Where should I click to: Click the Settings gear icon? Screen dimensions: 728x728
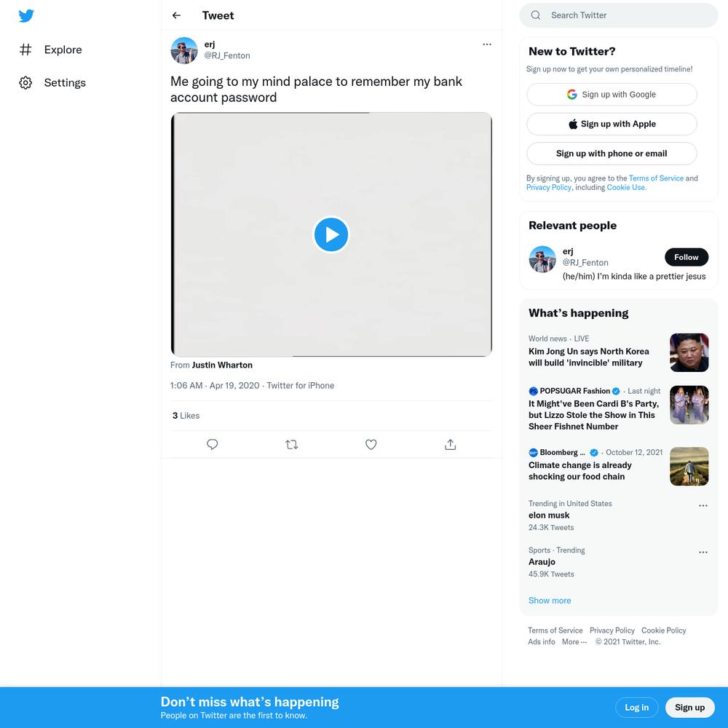pos(25,83)
